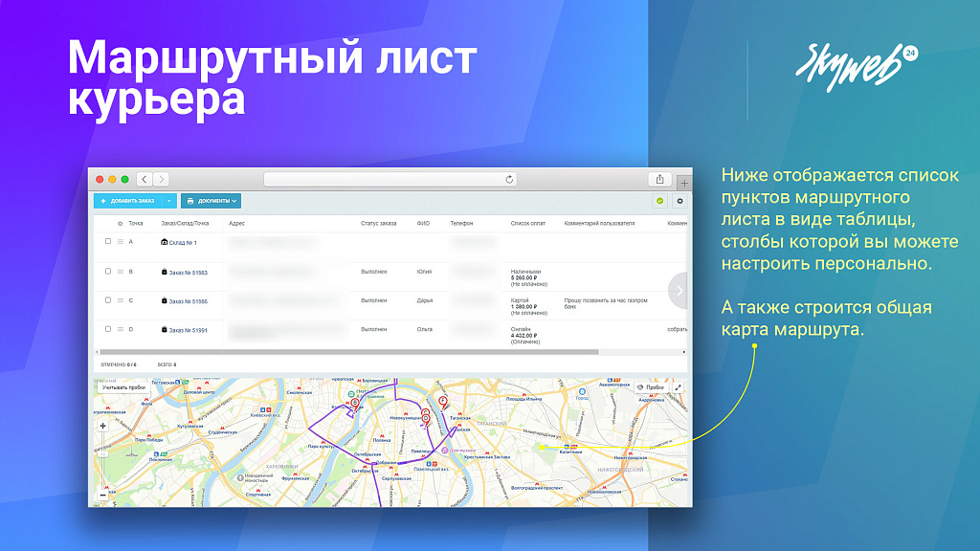
Task: Check the checkbox for row A
Action: (x=107, y=241)
